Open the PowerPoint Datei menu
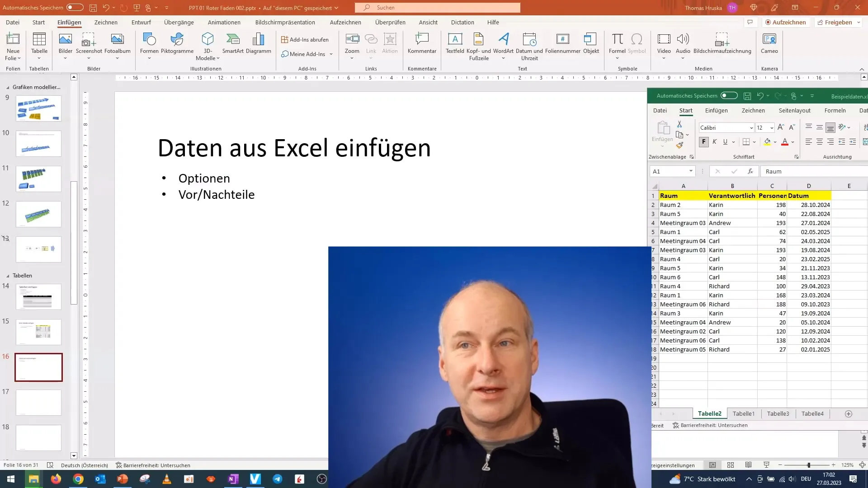This screenshot has height=488, width=868. pyautogui.click(x=13, y=22)
